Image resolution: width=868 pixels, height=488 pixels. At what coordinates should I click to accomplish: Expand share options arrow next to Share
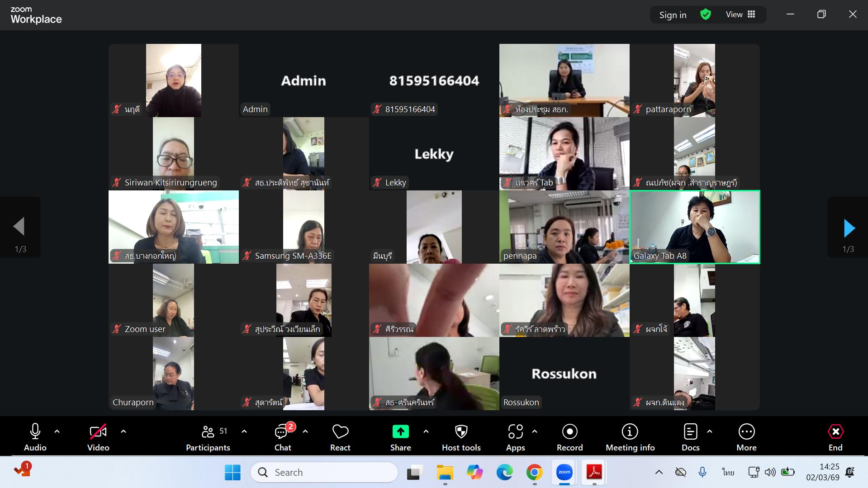click(426, 431)
